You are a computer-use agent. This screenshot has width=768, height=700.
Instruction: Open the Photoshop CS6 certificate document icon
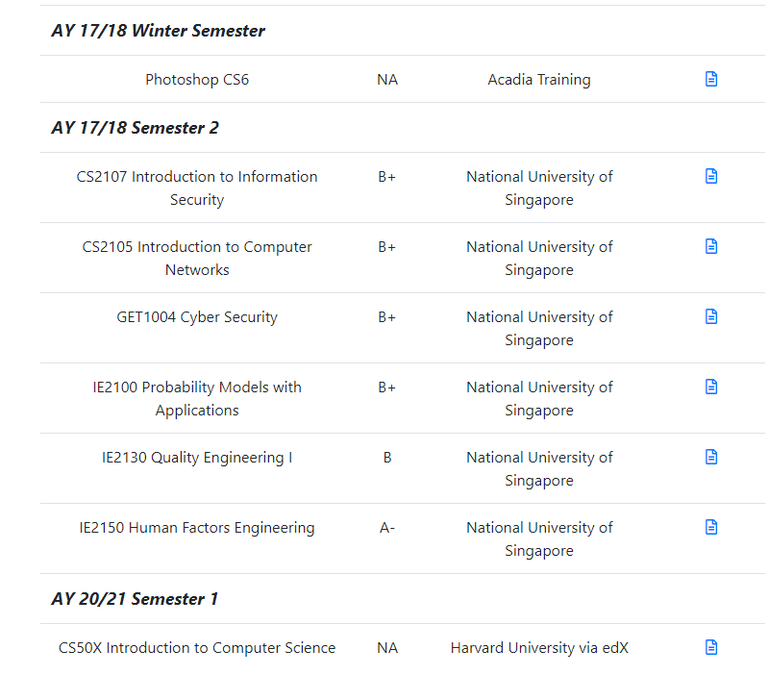tap(711, 79)
